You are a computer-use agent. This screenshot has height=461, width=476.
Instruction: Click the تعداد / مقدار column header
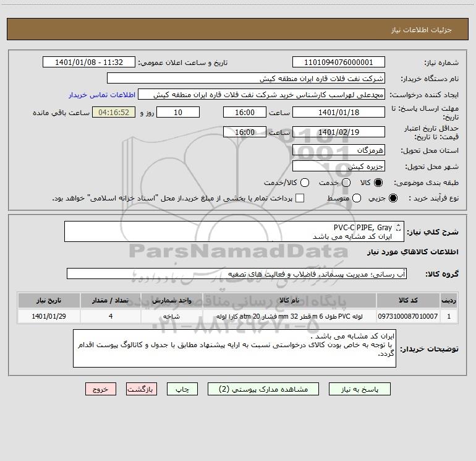click(x=111, y=300)
